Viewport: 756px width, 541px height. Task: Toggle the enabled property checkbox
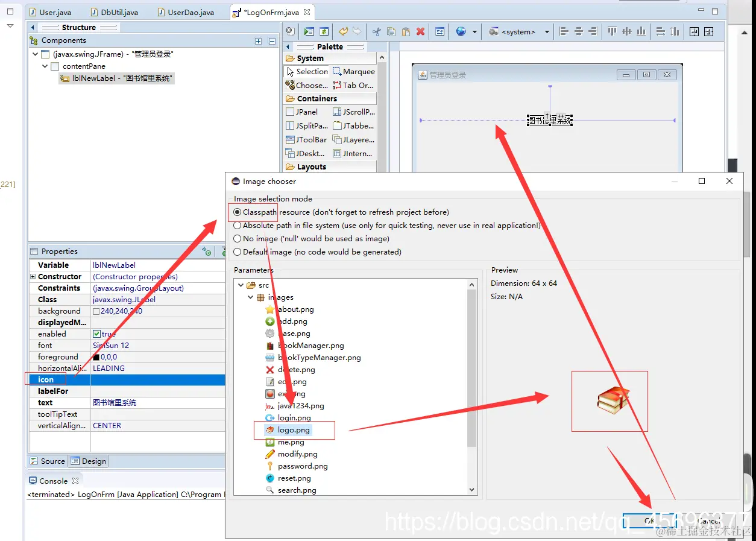96,334
